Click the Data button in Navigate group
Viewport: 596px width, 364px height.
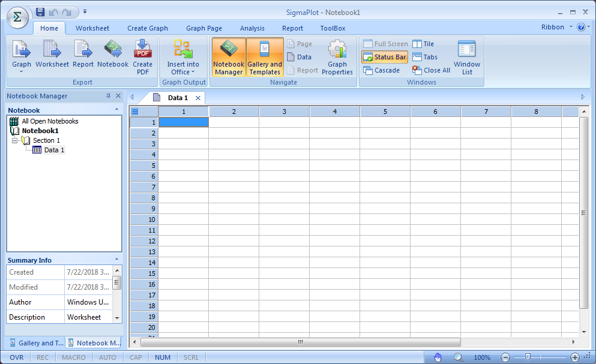299,57
